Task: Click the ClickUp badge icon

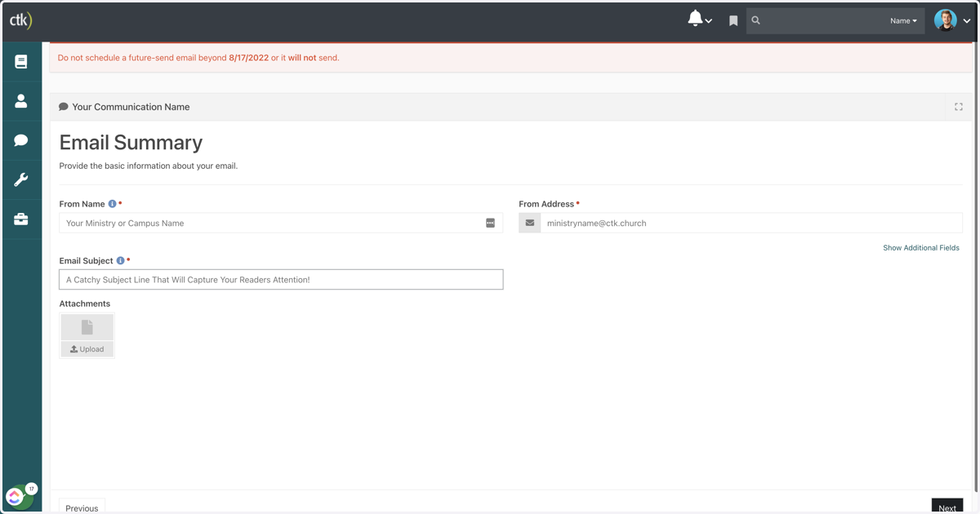Action: pos(16,496)
